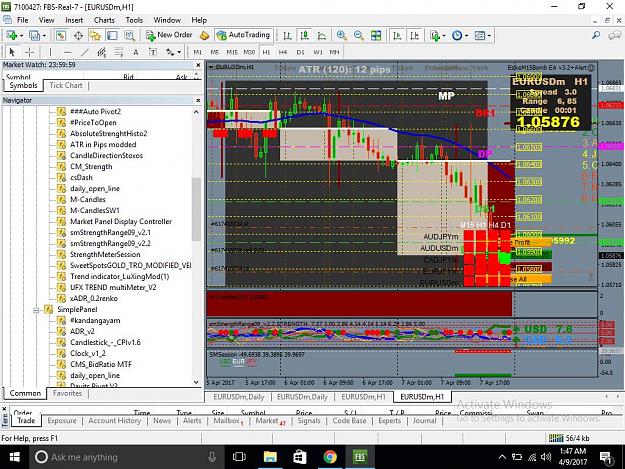
Task: Open the Insert menu
Action: coord(74,20)
